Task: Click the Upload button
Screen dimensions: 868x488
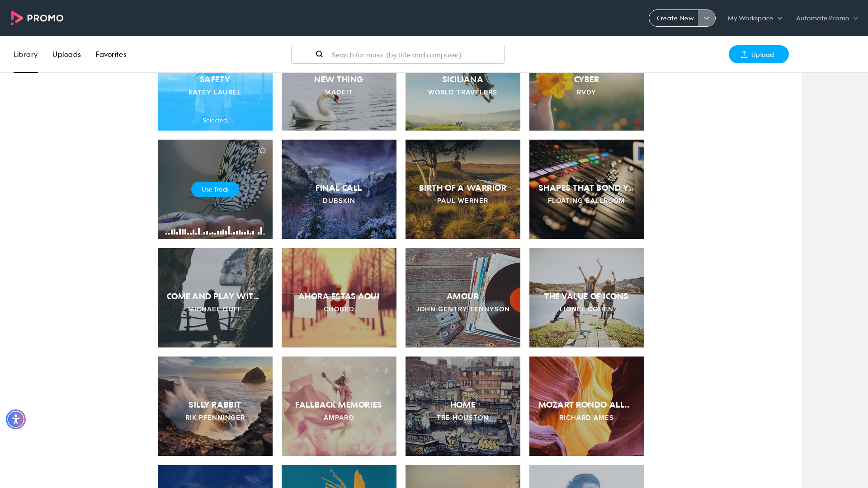Action: pos(759,54)
